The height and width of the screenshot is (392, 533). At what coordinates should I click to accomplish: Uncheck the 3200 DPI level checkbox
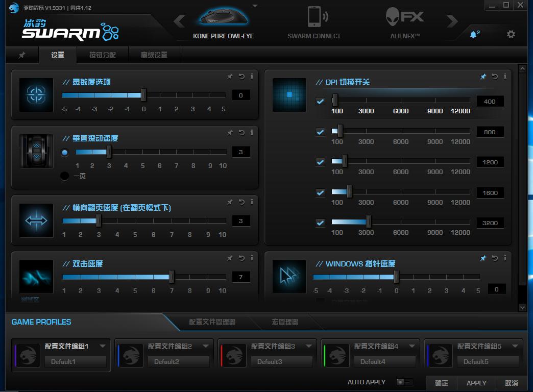tap(320, 223)
